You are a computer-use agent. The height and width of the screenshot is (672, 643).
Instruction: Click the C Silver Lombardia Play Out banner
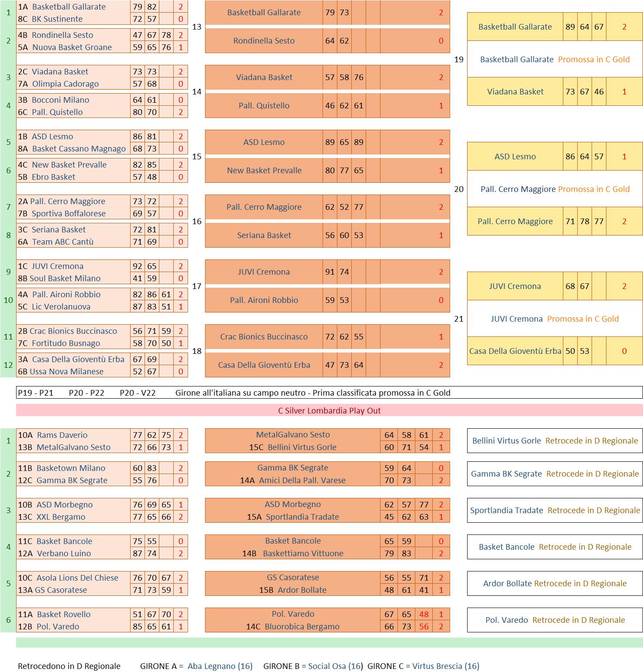pyautogui.click(x=329, y=410)
